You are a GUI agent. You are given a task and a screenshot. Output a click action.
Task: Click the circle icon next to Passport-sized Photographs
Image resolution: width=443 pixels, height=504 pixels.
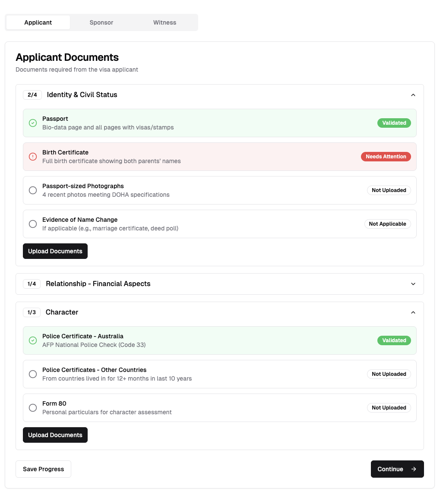(33, 190)
